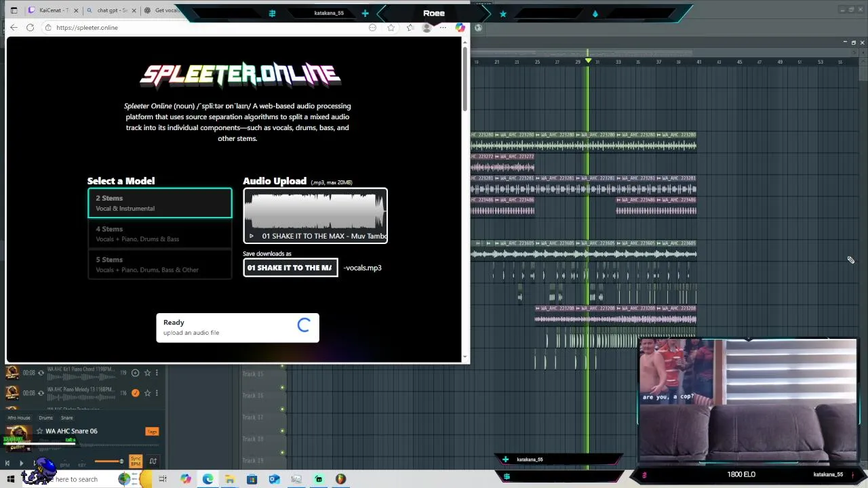This screenshot has width=868, height=488.
Task: Play the WA AHC Snare 06 sample
Action: 21,463
